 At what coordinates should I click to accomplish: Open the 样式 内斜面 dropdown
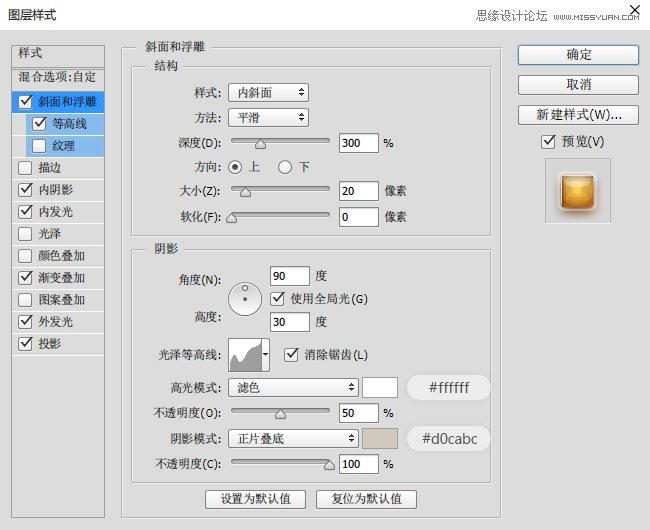[x=268, y=92]
